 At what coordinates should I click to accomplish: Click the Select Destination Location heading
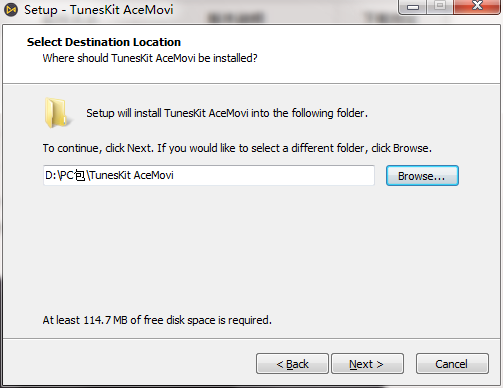tap(104, 42)
